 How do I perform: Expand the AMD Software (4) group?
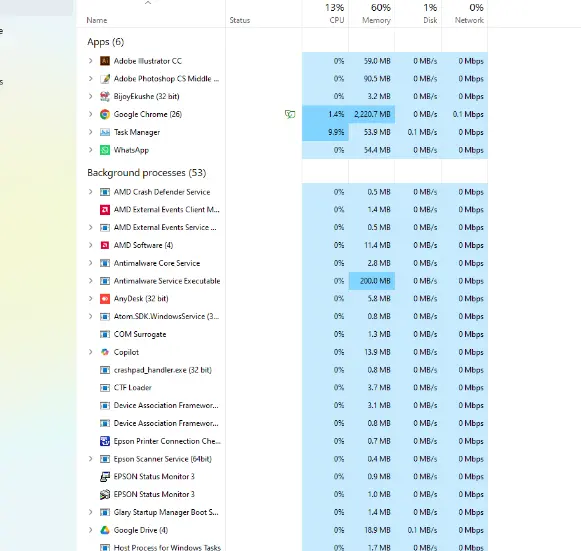[x=90, y=245]
